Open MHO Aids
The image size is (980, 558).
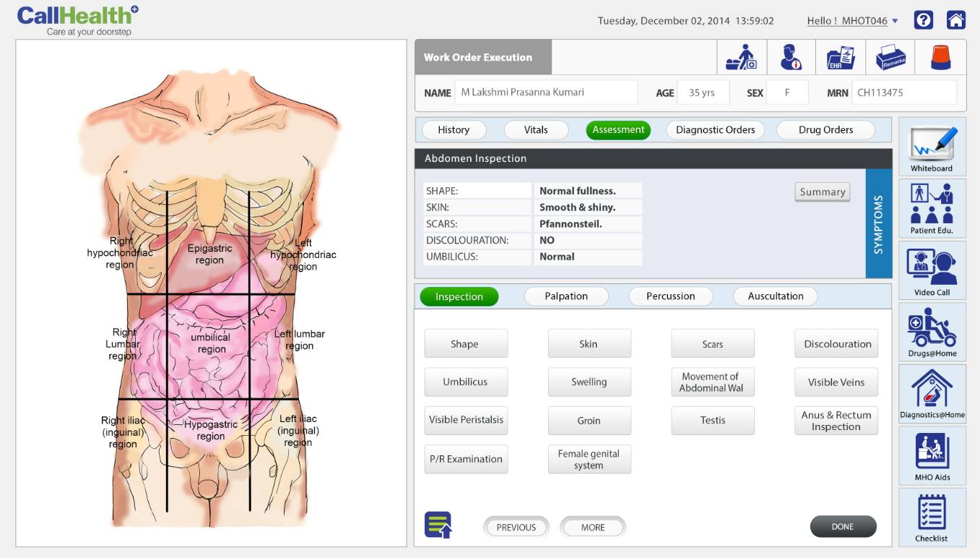(932, 455)
